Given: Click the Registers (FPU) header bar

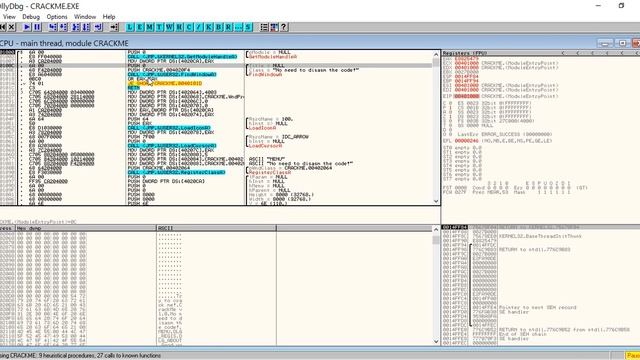Looking at the screenshot, I should click(540, 53).
